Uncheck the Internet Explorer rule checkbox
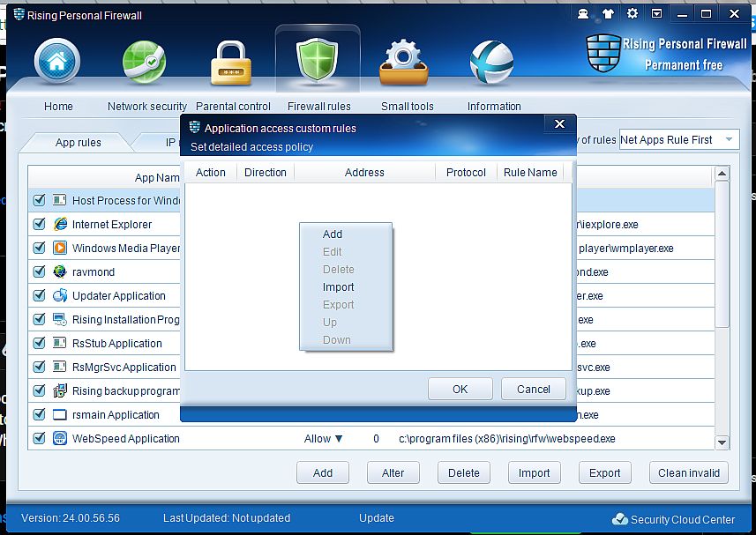756x535 pixels. point(39,224)
